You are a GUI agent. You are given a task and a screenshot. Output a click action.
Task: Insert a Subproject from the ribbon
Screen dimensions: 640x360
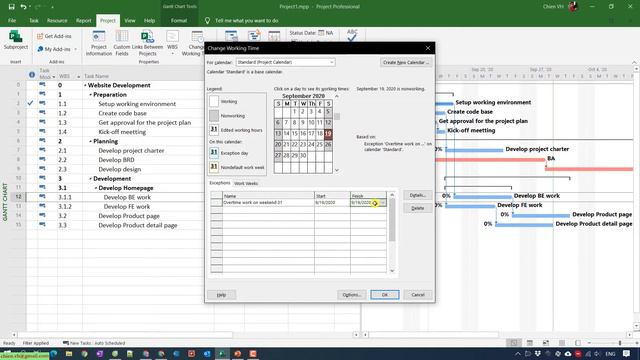tap(16, 40)
